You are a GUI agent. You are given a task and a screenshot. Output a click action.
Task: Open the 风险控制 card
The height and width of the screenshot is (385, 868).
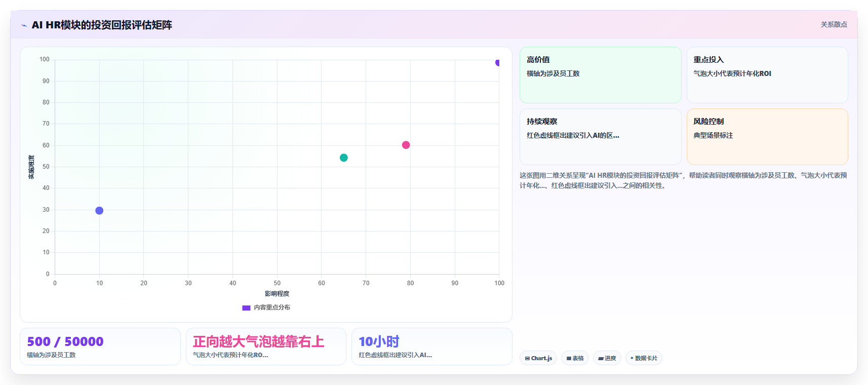[767, 137]
